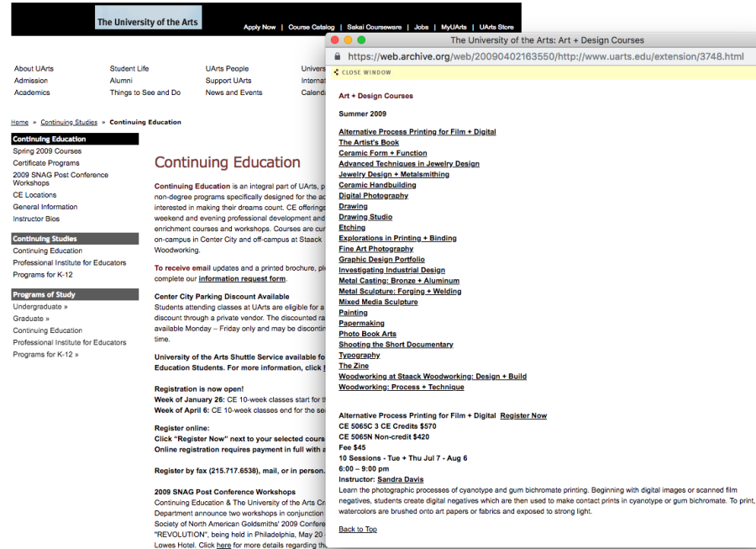The width and height of the screenshot is (756, 549).
Task: Open News and Events
Action: 234,92
